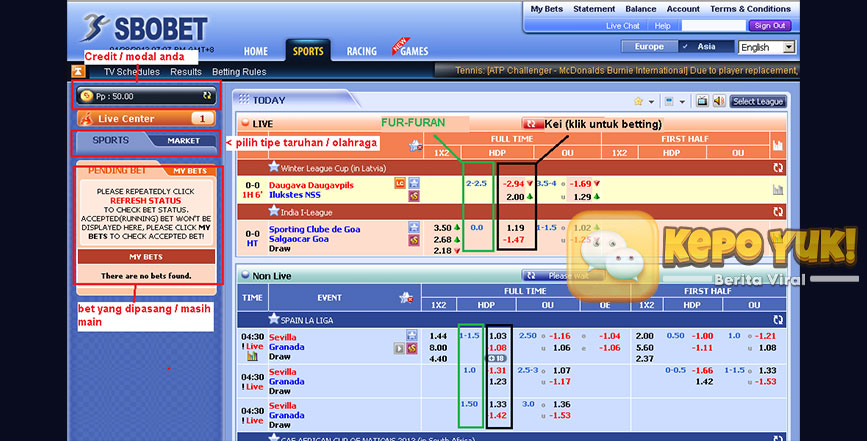Favorite the SPAIN LA LIGA star
Image resolution: width=867 pixels, height=441 pixels.
(274, 319)
